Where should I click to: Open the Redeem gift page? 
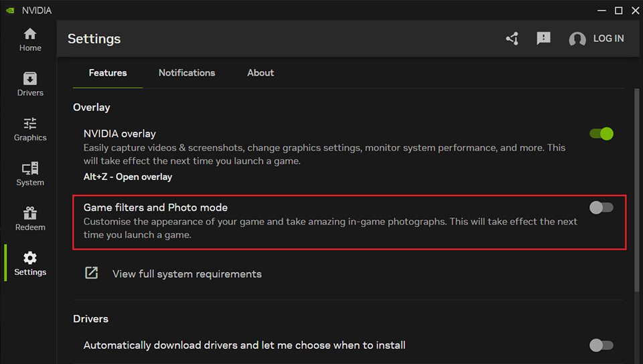pyautogui.click(x=30, y=219)
